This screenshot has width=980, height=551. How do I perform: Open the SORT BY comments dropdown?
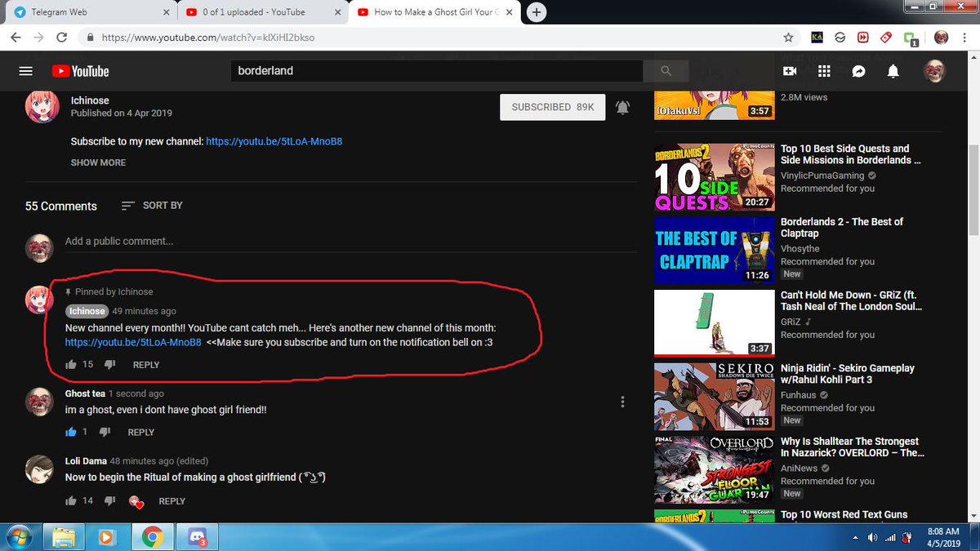click(x=152, y=206)
